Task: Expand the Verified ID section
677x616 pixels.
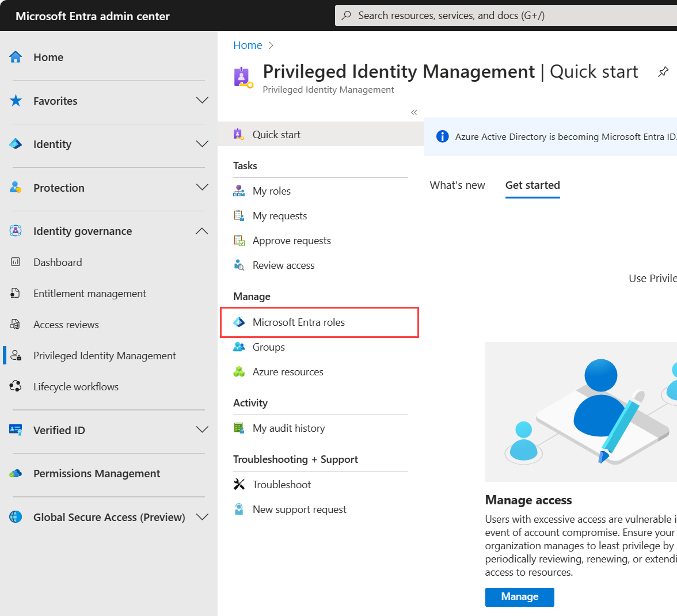Action: pyautogui.click(x=202, y=430)
